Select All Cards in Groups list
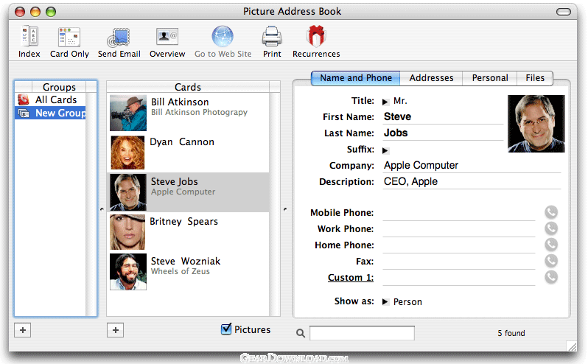This screenshot has width=588, height=364. (x=51, y=99)
